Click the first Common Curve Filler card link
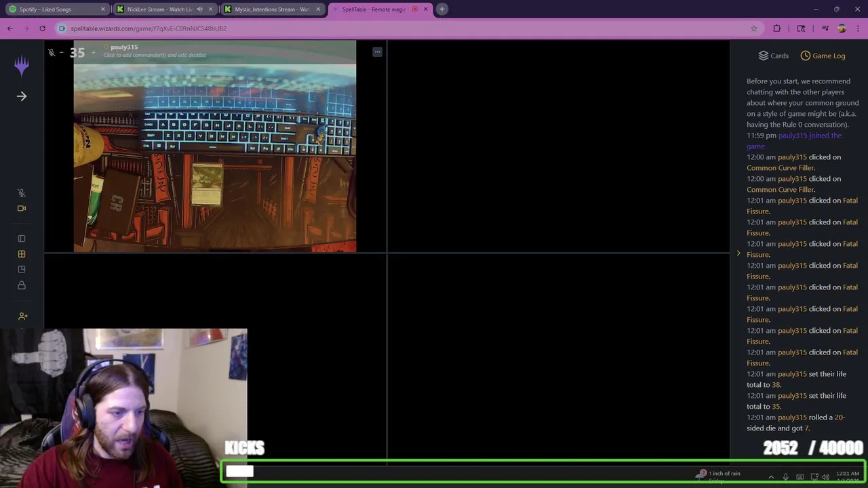Image resolution: width=868 pixels, height=488 pixels. 781,168
